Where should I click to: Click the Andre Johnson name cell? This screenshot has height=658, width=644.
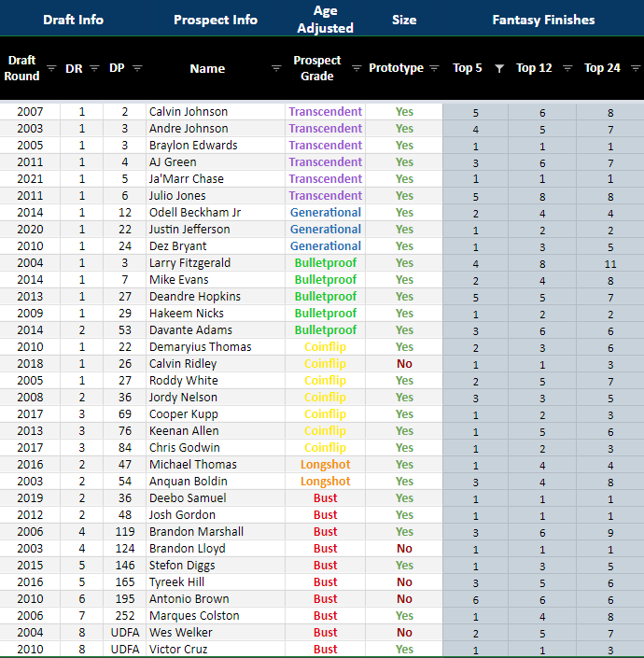click(x=216, y=129)
